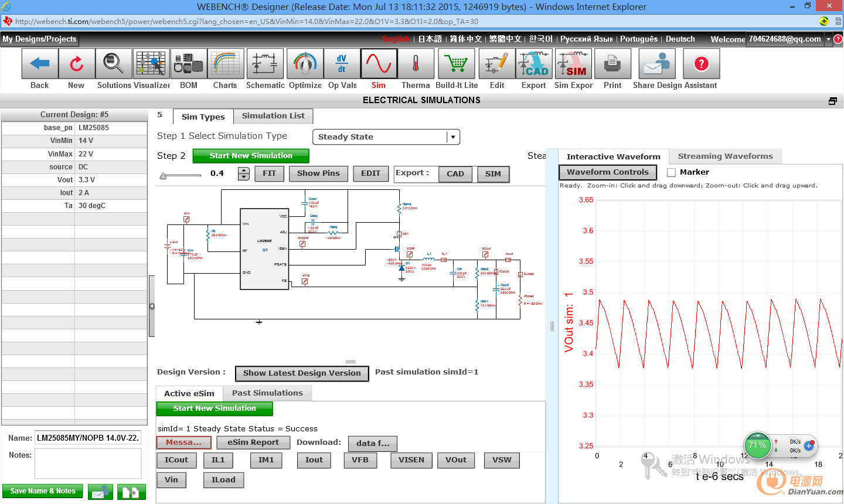Open the eSim Report button

click(x=253, y=442)
